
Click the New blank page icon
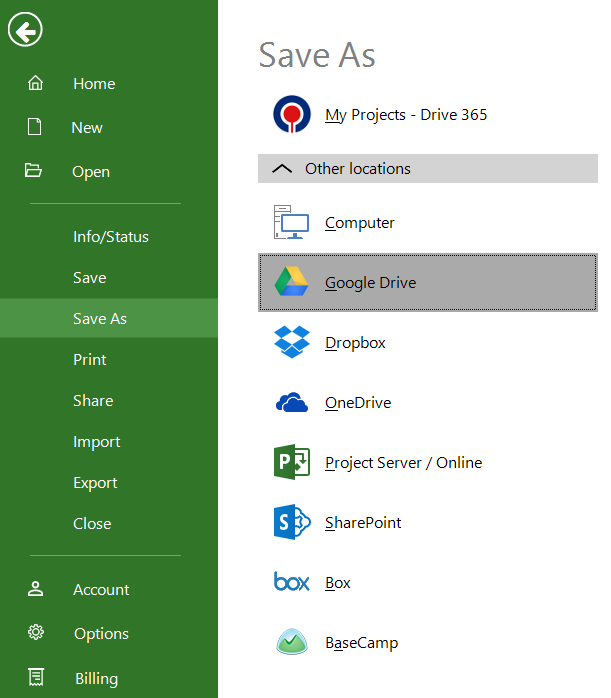pyautogui.click(x=34, y=126)
